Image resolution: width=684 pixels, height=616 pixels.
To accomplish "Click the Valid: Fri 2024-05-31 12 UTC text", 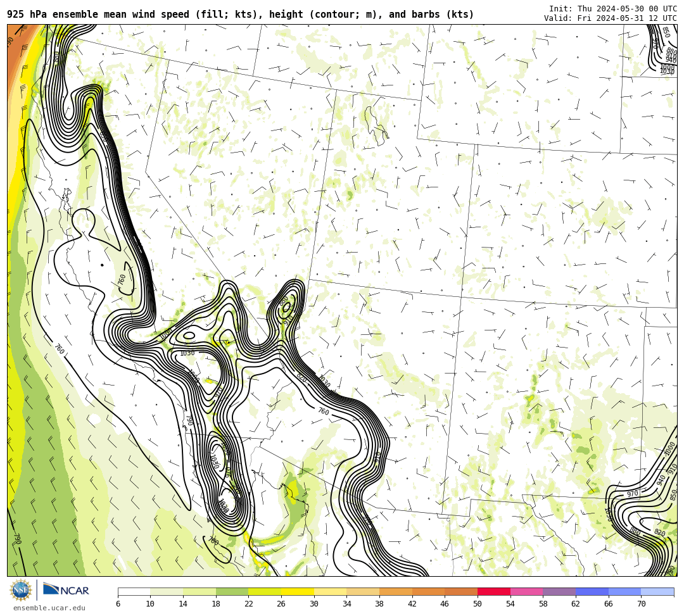I will click(x=611, y=18).
